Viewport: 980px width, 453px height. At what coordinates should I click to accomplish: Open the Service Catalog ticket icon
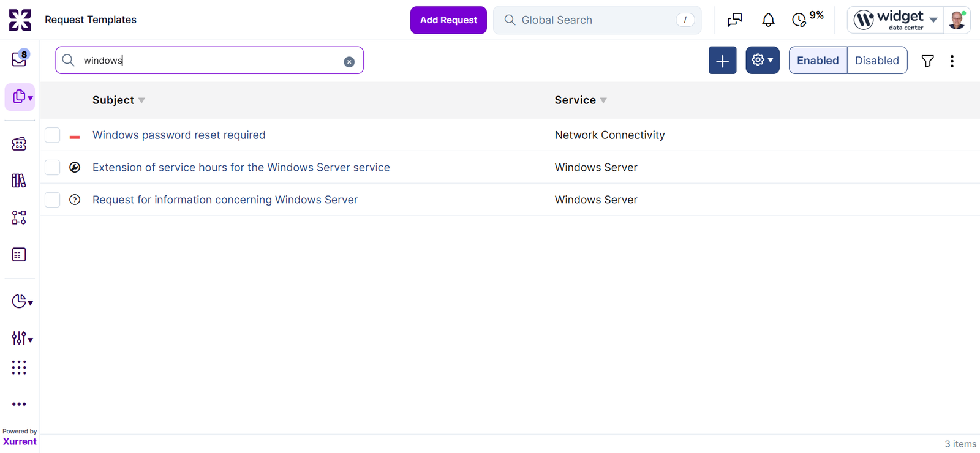coord(19,144)
